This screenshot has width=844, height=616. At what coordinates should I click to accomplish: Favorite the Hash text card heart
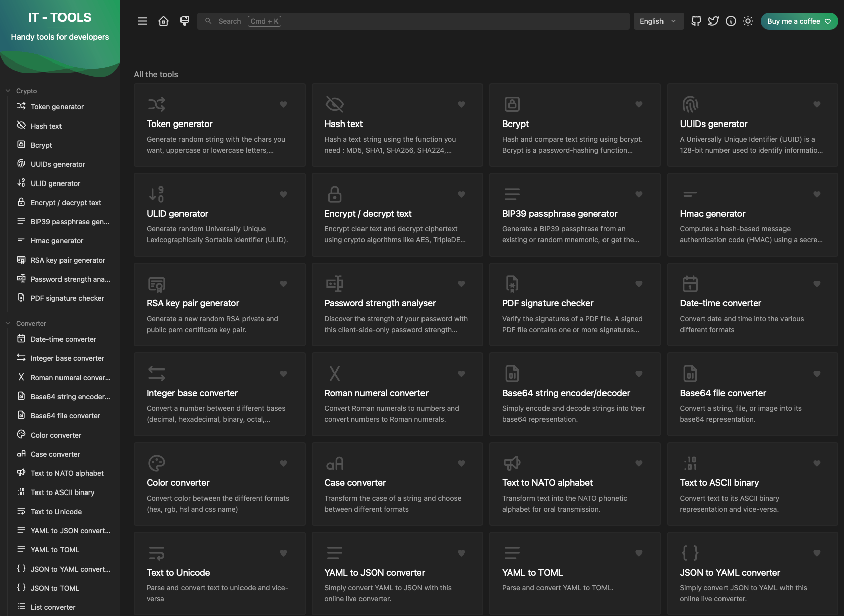(x=461, y=104)
